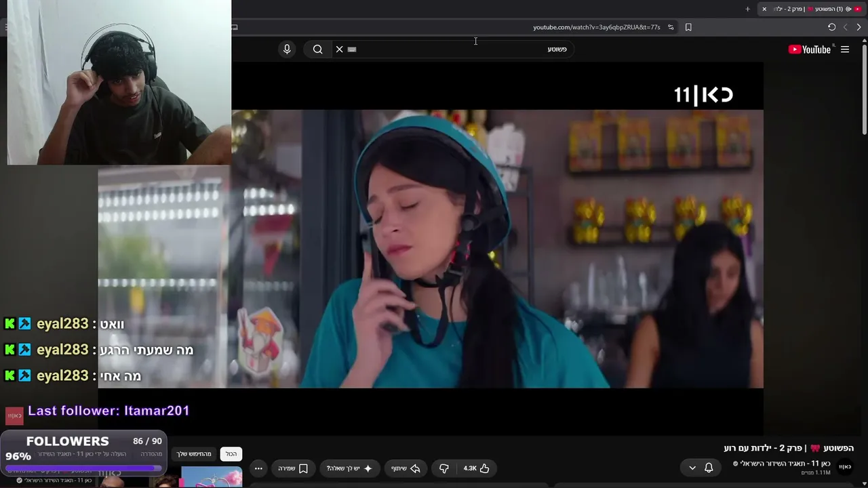Save the video with שמירה button

(293, 468)
